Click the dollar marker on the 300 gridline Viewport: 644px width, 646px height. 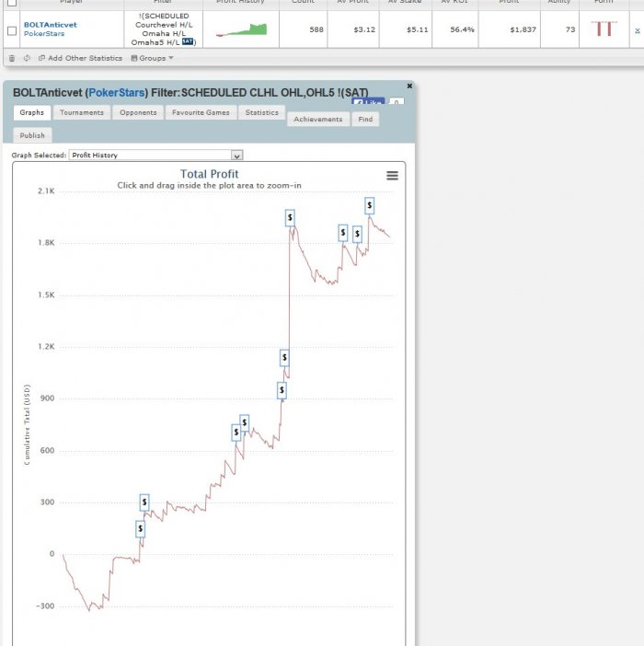tap(144, 502)
